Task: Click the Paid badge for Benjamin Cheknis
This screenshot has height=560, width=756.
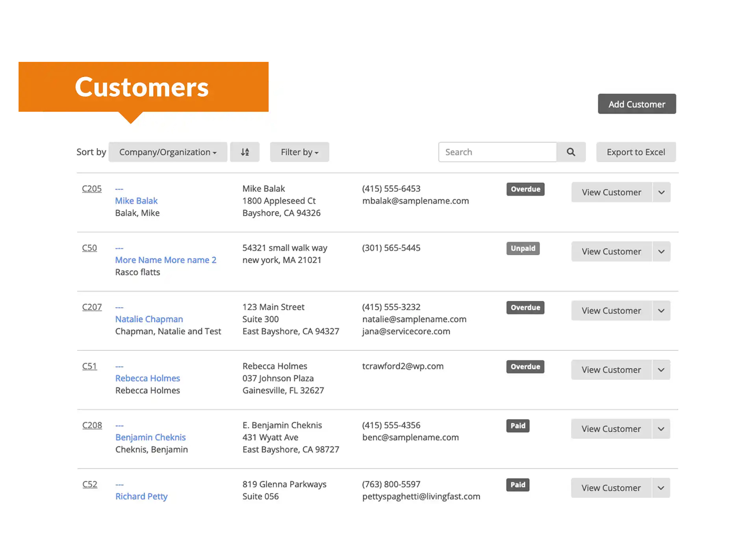Action: [x=517, y=426]
